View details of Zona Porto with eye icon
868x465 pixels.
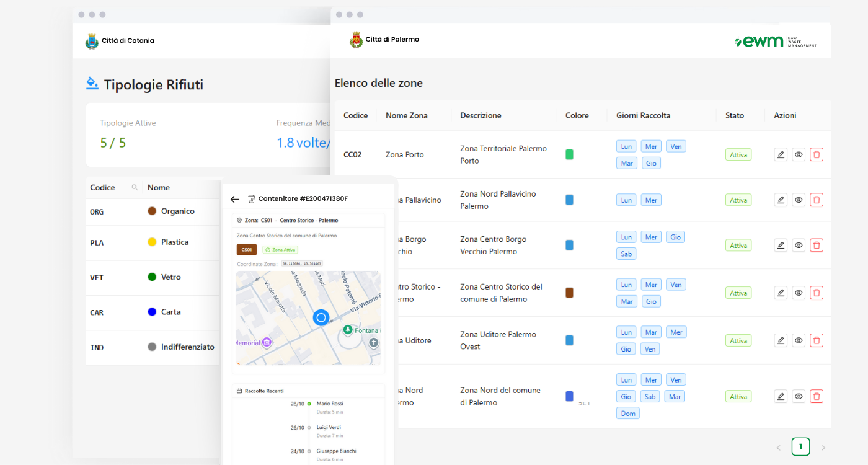[799, 154]
